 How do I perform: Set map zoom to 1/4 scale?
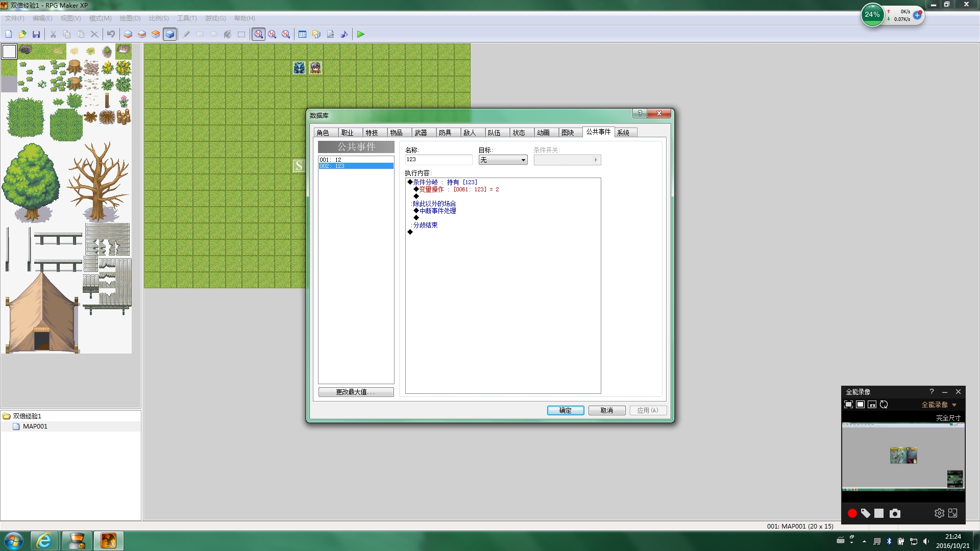[286, 34]
